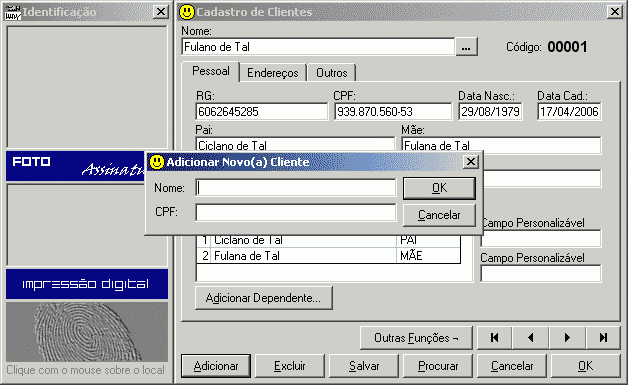Open the Outros tab
The image size is (628, 385).
tap(332, 73)
